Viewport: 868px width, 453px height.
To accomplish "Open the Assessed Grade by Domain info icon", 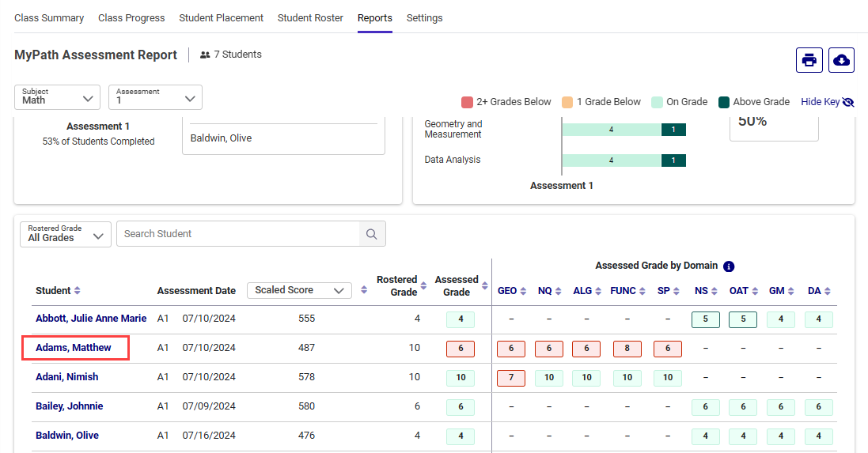I will click(729, 266).
